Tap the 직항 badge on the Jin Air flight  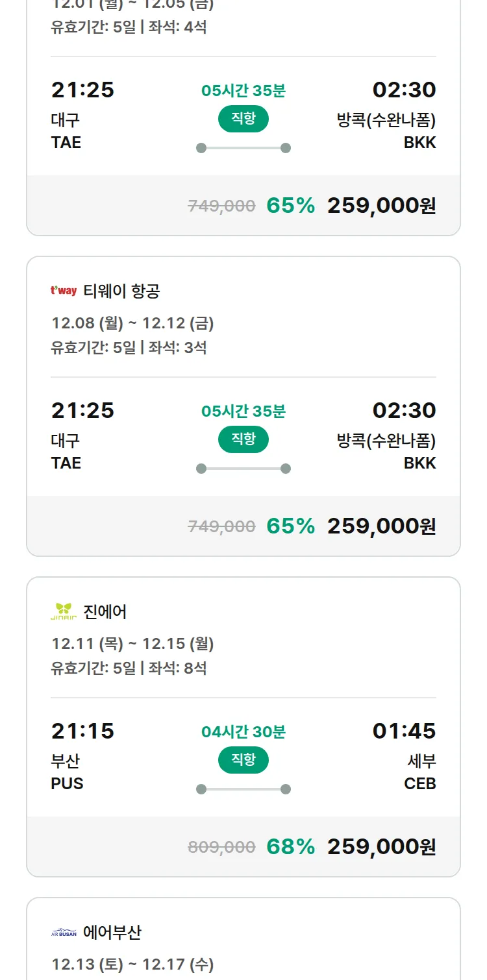pyautogui.click(x=243, y=760)
